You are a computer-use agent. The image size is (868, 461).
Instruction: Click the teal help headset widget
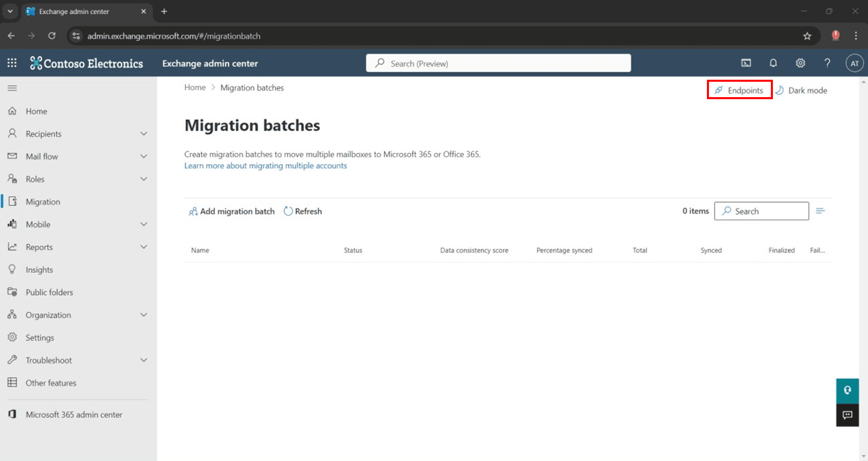[x=847, y=391]
